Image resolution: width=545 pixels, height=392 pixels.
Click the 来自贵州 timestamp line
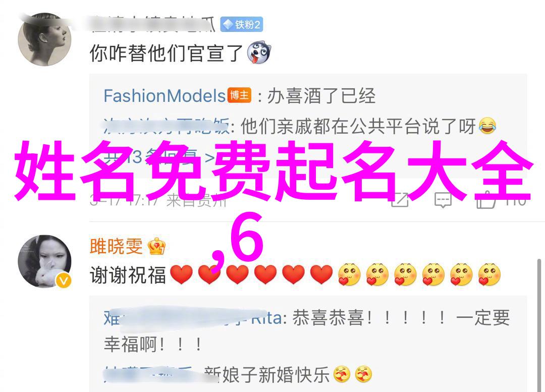pos(158,200)
